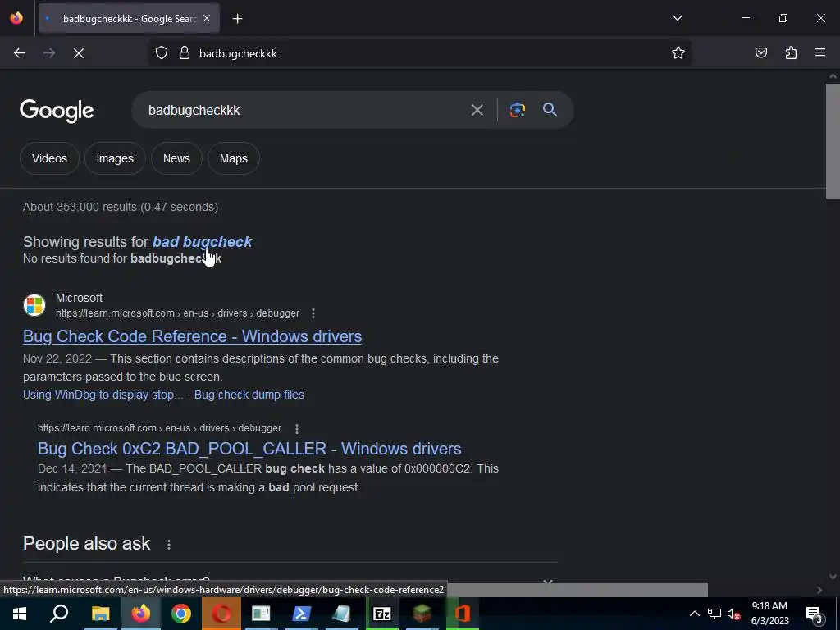Click the 'About 353,000 results' text
Image resolution: width=840 pixels, height=630 pixels.
121,207
